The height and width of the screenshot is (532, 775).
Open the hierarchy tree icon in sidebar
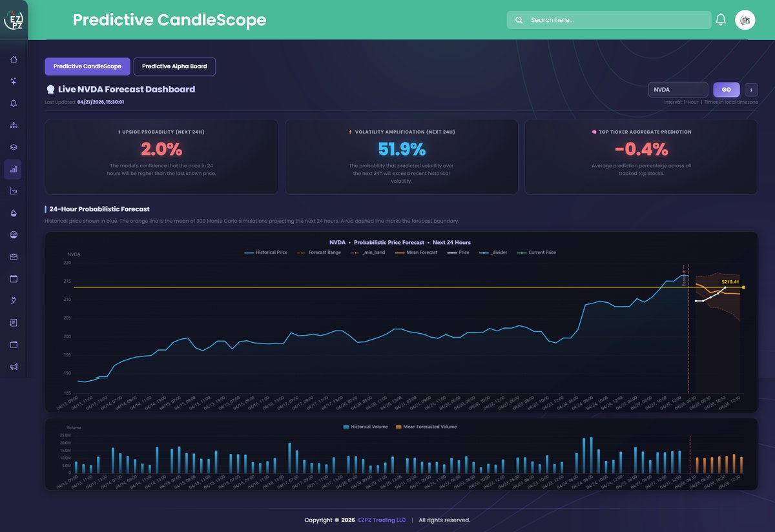(14, 125)
